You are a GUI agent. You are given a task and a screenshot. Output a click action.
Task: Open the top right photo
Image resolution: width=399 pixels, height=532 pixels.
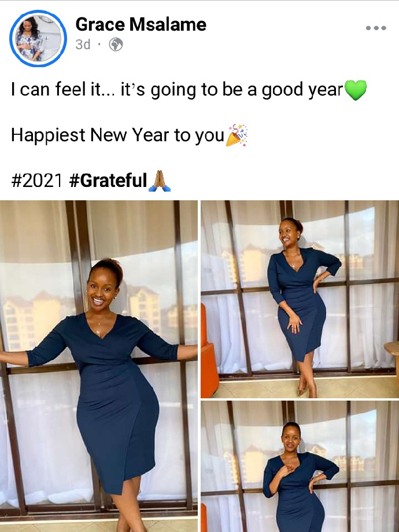(300, 299)
